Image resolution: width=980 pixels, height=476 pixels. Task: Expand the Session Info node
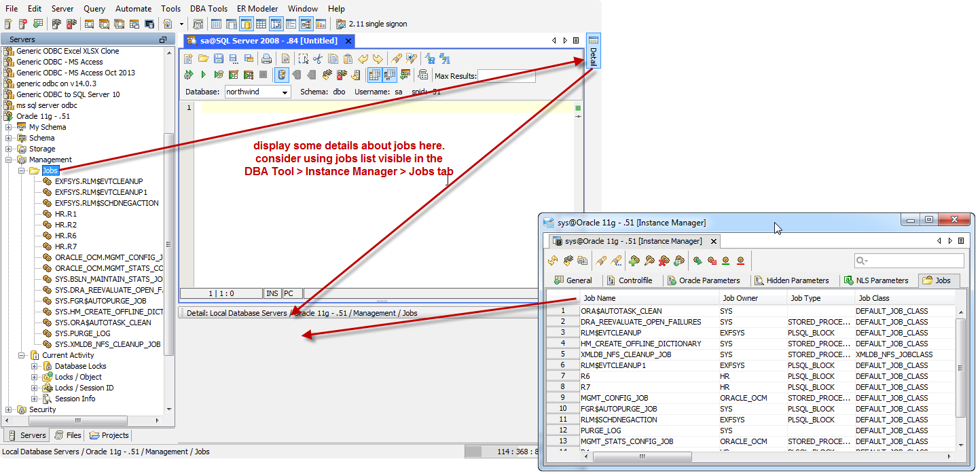coord(35,399)
